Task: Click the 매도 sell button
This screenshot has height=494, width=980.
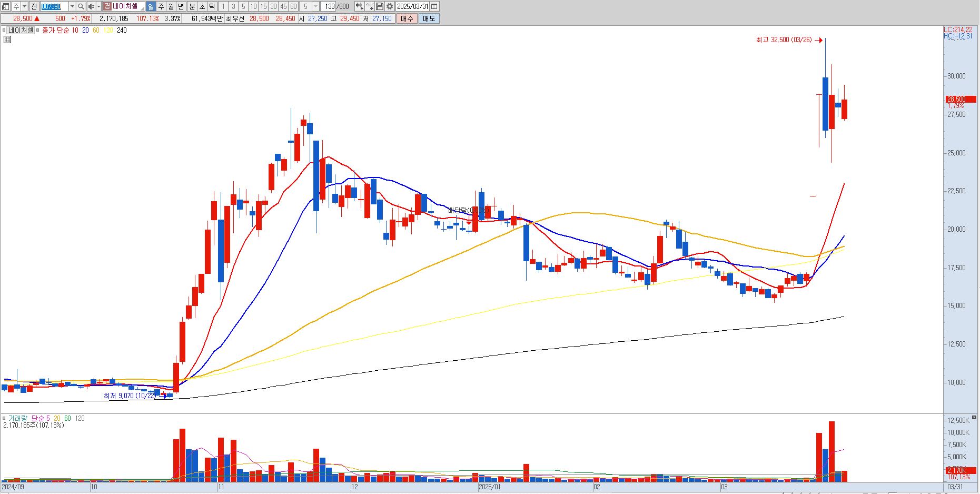Action: (429, 18)
